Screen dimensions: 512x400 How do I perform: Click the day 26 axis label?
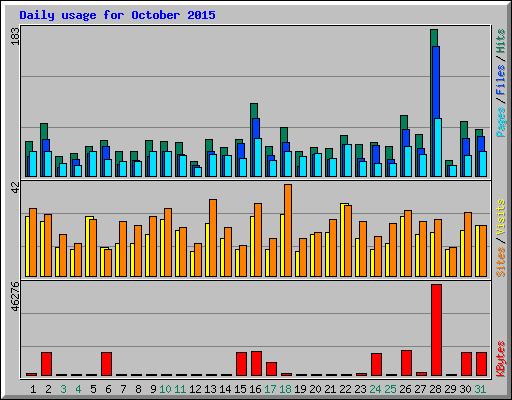[405, 389]
